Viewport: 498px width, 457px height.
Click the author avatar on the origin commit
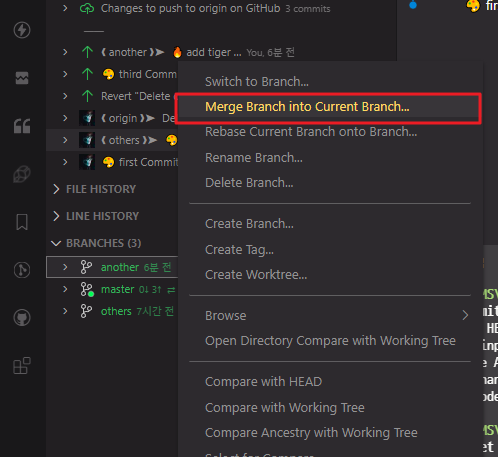point(87,118)
